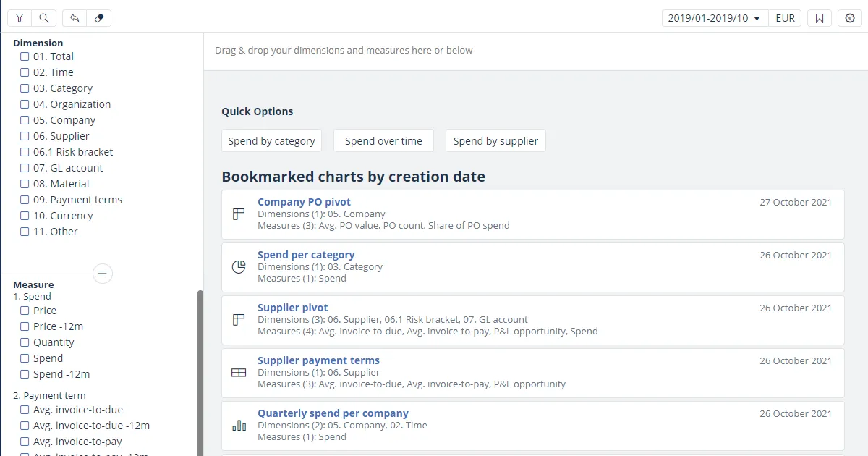Click the bar chart icon for Quarterly spend

tap(239, 426)
